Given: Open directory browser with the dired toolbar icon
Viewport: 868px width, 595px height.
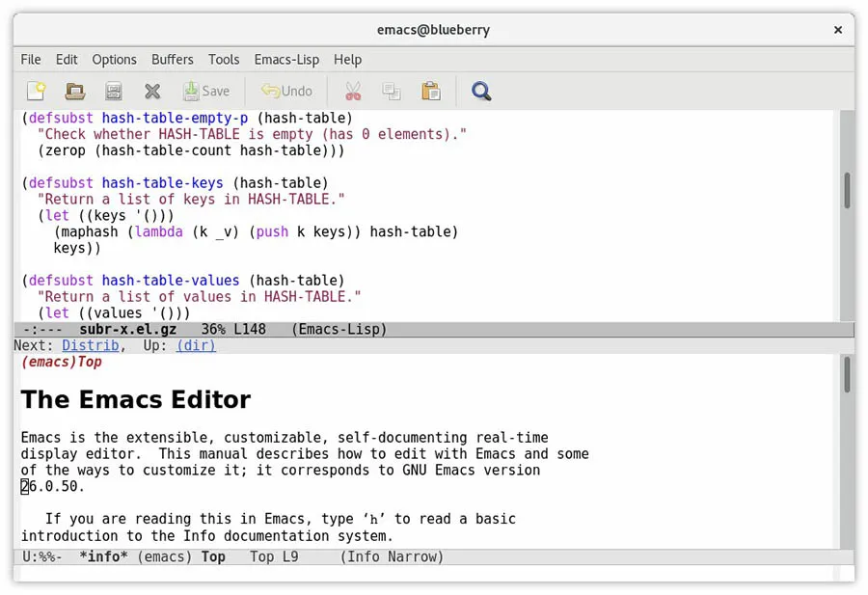Looking at the screenshot, I should (x=114, y=91).
